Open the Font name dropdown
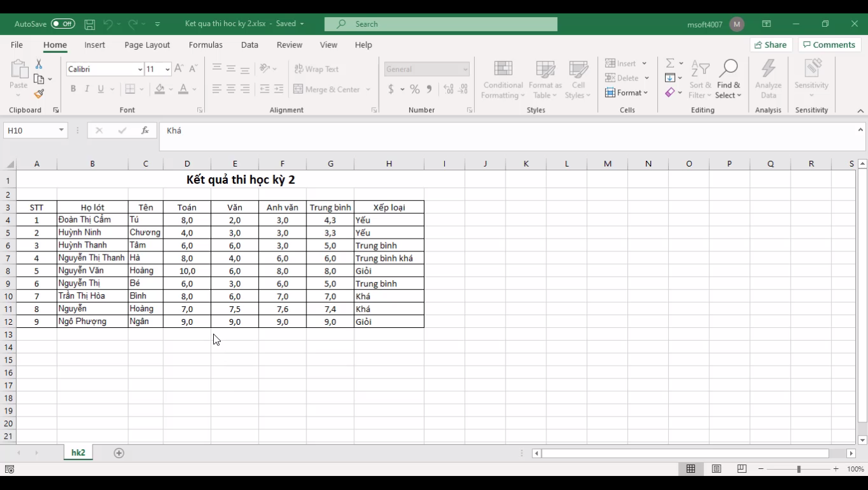The height and width of the screenshot is (490, 868). (x=139, y=68)
